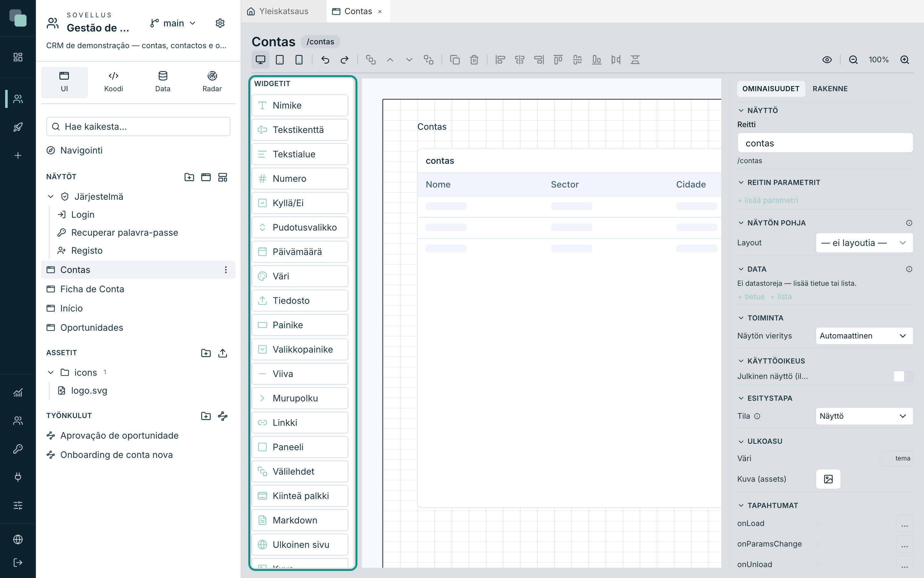This screenshot has width=924, height=578.
Task: Align widgets to the top edge
Action: 558,60
